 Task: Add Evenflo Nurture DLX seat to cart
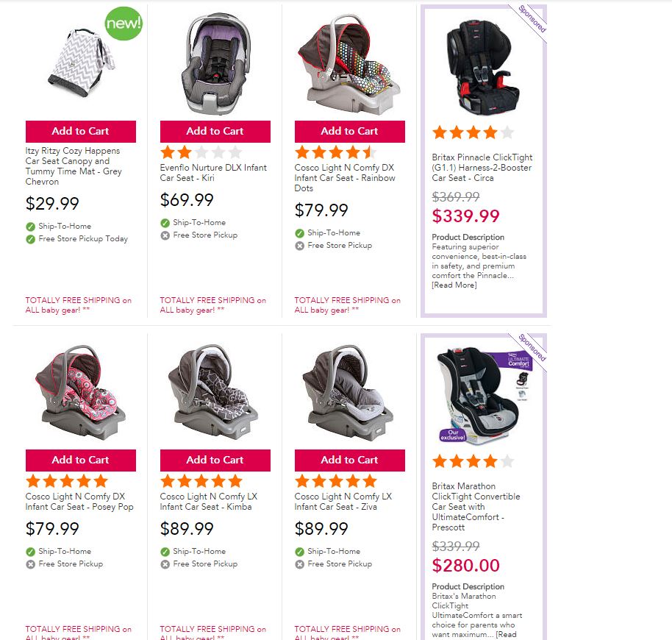215,132
